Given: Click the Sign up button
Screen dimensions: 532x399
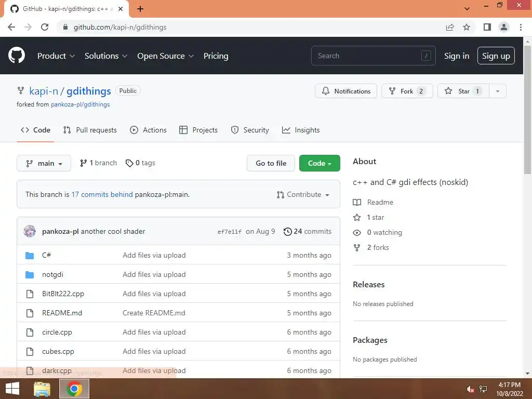Looking at the screenshot, I should click(496, 56).
